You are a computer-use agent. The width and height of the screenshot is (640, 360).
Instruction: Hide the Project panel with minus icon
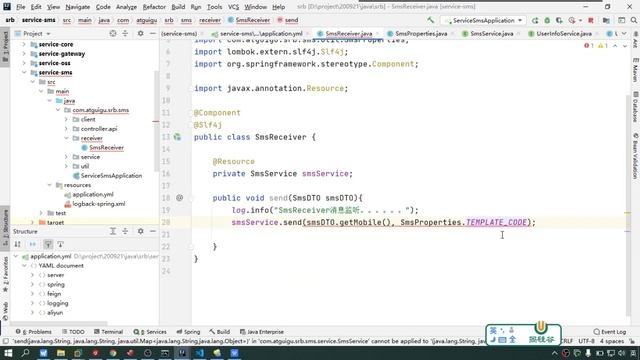point(153,33)
